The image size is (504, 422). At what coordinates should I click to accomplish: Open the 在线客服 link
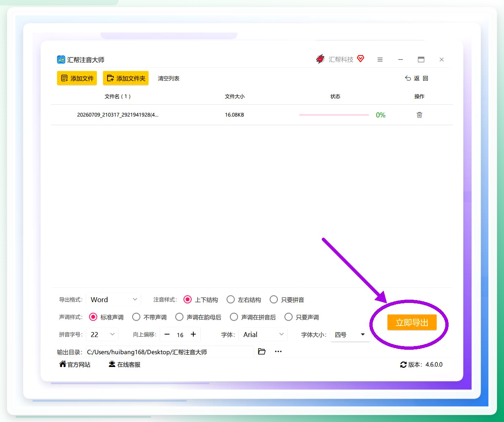(129, 365)
